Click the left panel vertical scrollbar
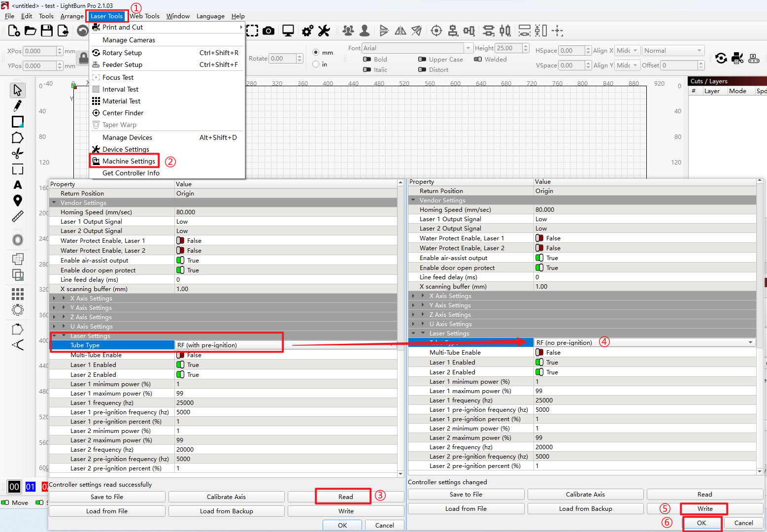 [x=400, y=328]
